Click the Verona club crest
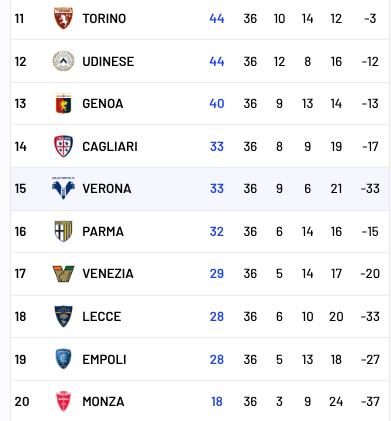This screenshot has width=391, height=421. (x=63, y=188)
